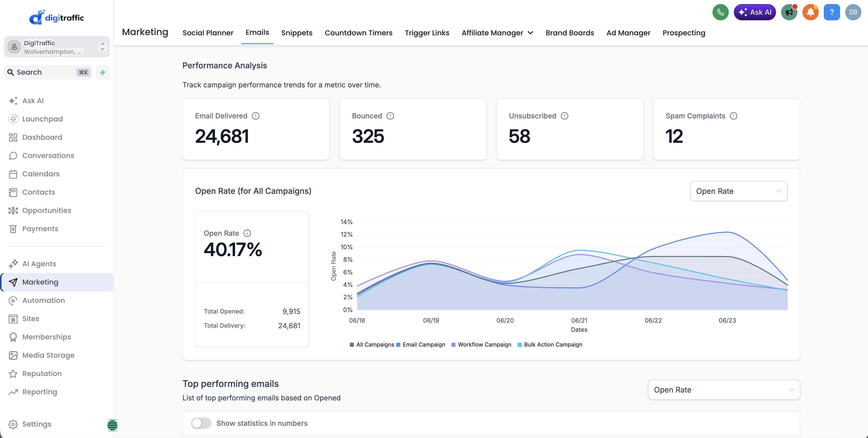This screenshot has height=438, width=868.
Task: Expand the Affiliate Manager menu
Action: coord(497,33)
